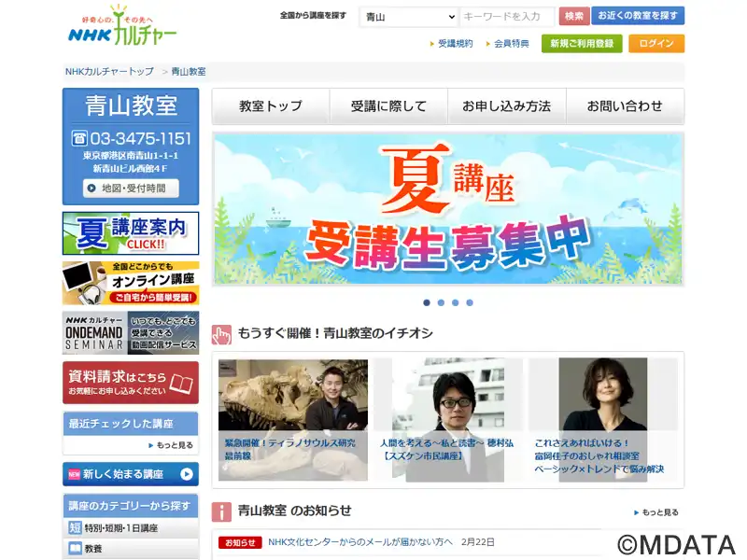Open the 富岡佳子のおしゃれ相談室 course card
Image resolution: width=747 pixels, height=560 pixels.
point(602,420)
